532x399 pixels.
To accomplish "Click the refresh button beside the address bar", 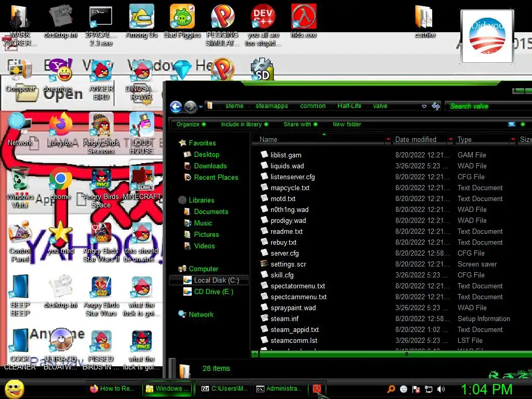I will (436, 106).
